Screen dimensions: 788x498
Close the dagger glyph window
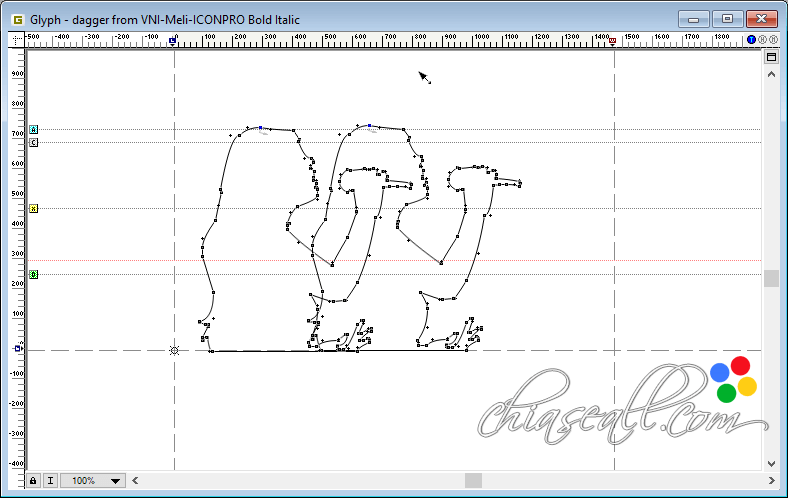click(762, 19)
